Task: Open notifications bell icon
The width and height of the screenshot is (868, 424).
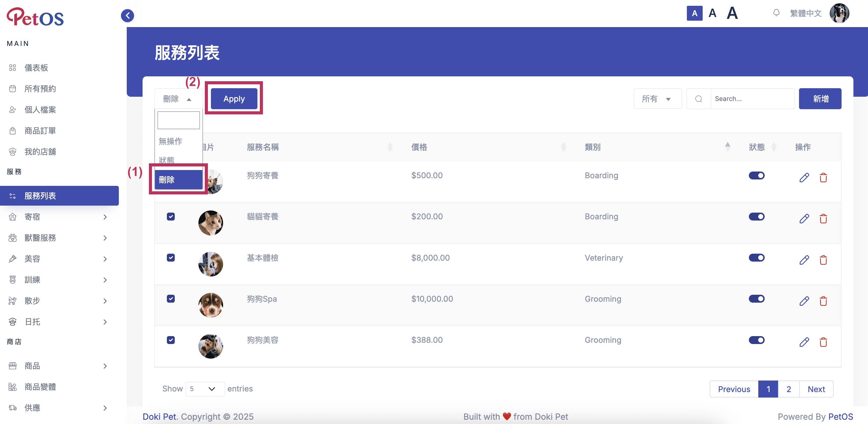Action: pyautogui.click(x=776, y=13)
